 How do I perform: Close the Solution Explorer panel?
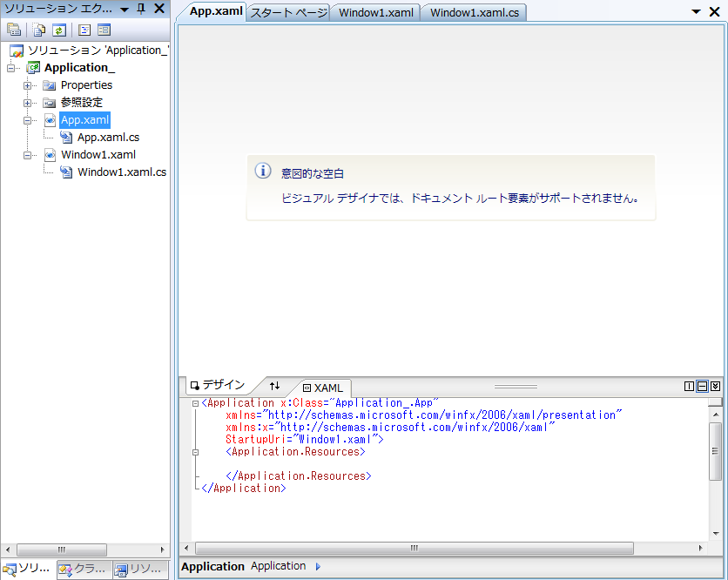[x=159, y=9]
